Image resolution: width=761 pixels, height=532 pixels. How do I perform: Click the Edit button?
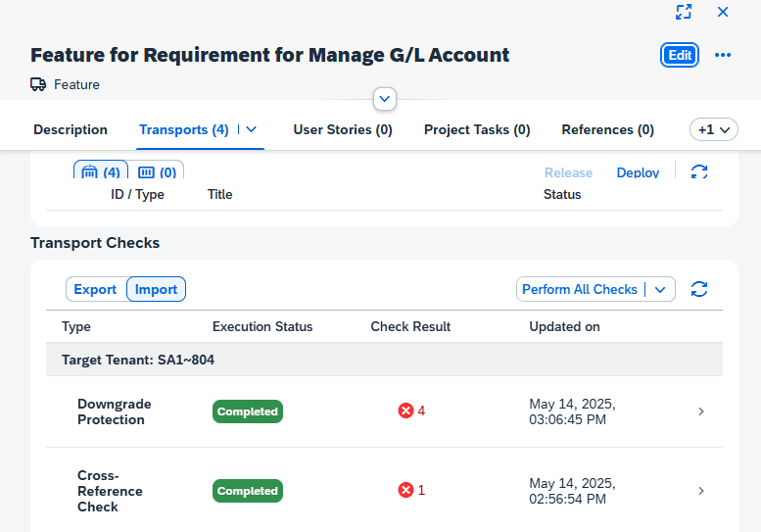(x=680, y=55)
